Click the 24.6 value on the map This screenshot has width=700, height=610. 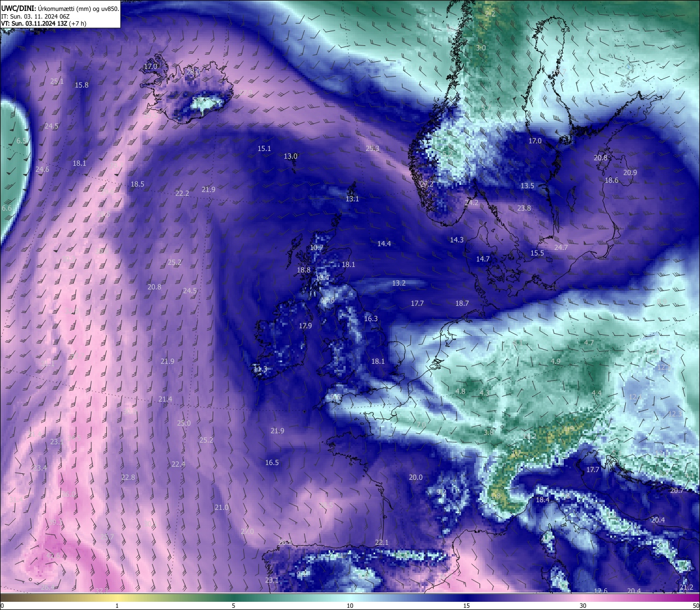point(42,170)
